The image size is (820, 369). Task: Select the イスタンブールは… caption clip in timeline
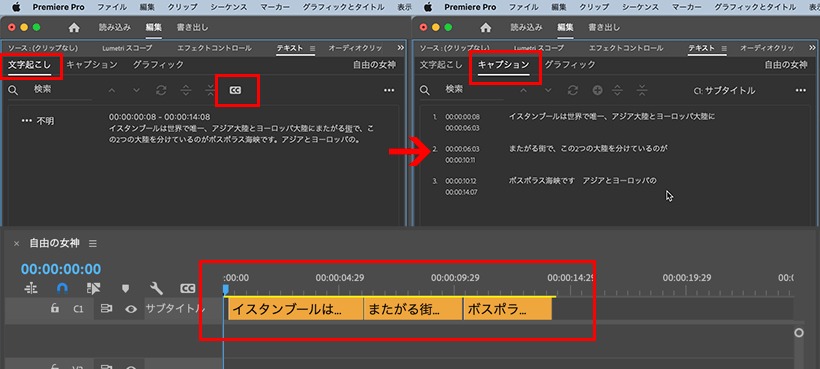click(295, 309)
